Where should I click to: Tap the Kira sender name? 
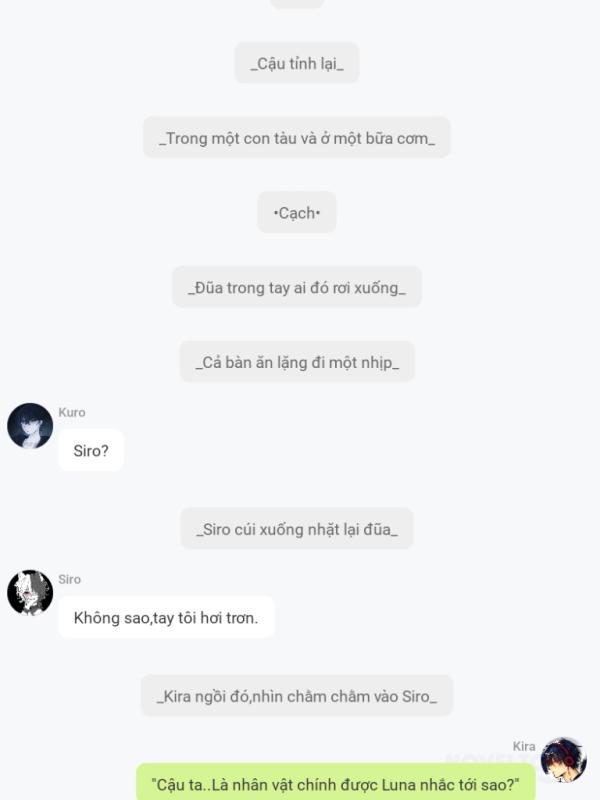(524, 746)
